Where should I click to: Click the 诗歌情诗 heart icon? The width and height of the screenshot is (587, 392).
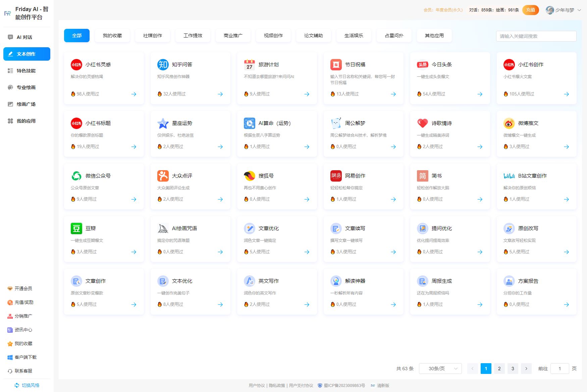click(422, 123)
